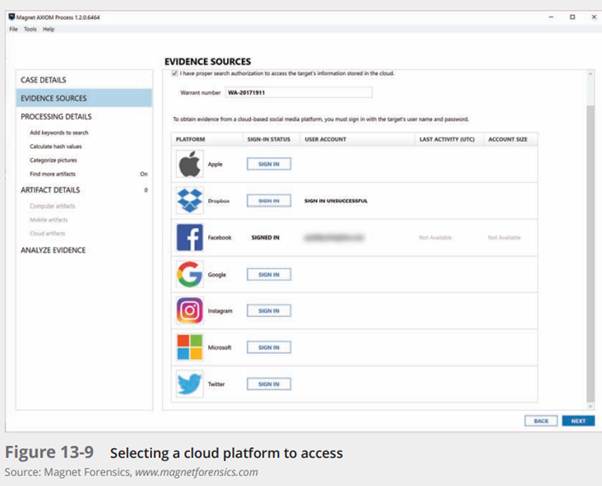Image resolution: width=602 pixels, height=486 pixels.
Task: Click Sign In for Microsoft
Action: 269,347
